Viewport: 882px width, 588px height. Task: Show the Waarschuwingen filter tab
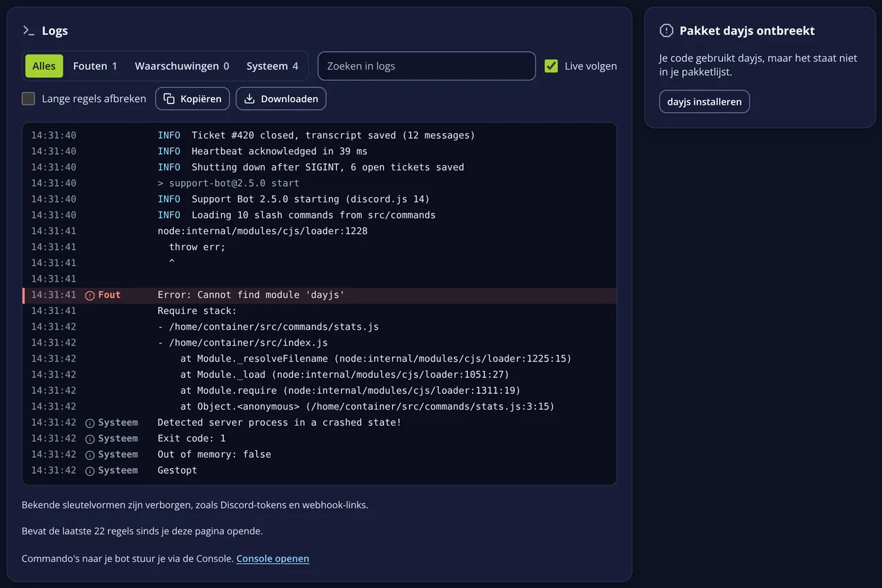[182, 66]
